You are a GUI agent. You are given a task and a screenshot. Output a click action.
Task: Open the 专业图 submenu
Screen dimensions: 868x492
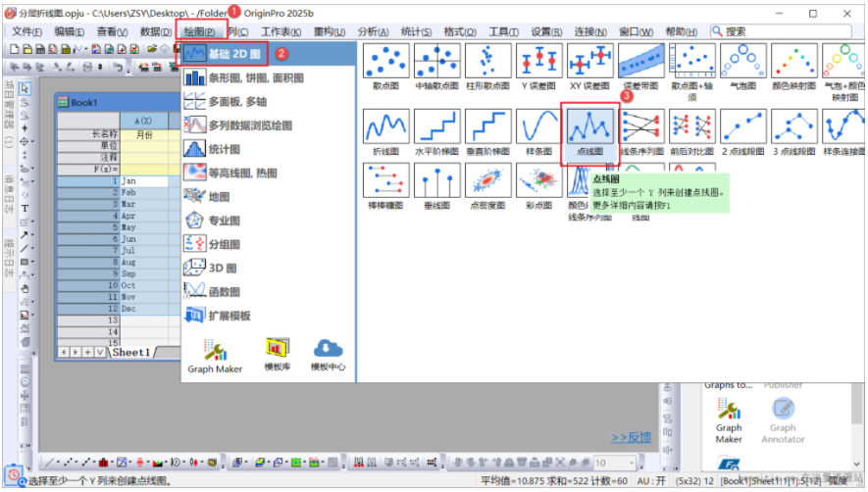[269, 221]
